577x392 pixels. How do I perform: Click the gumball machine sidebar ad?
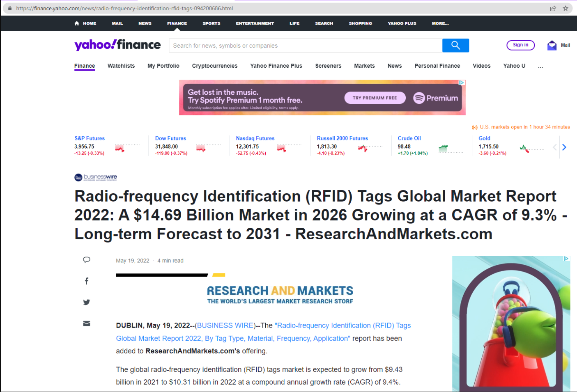click(x=511, y=324)
